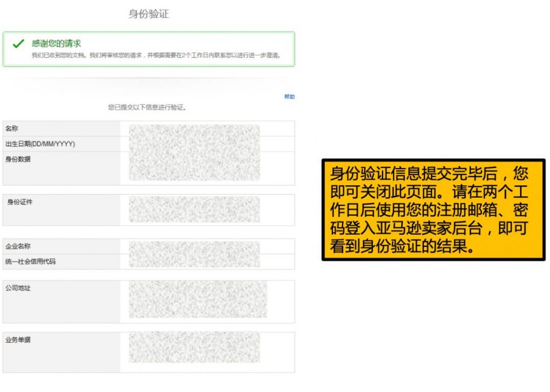Click the blurred 业务单据 document value

click(x=194, y=347)
